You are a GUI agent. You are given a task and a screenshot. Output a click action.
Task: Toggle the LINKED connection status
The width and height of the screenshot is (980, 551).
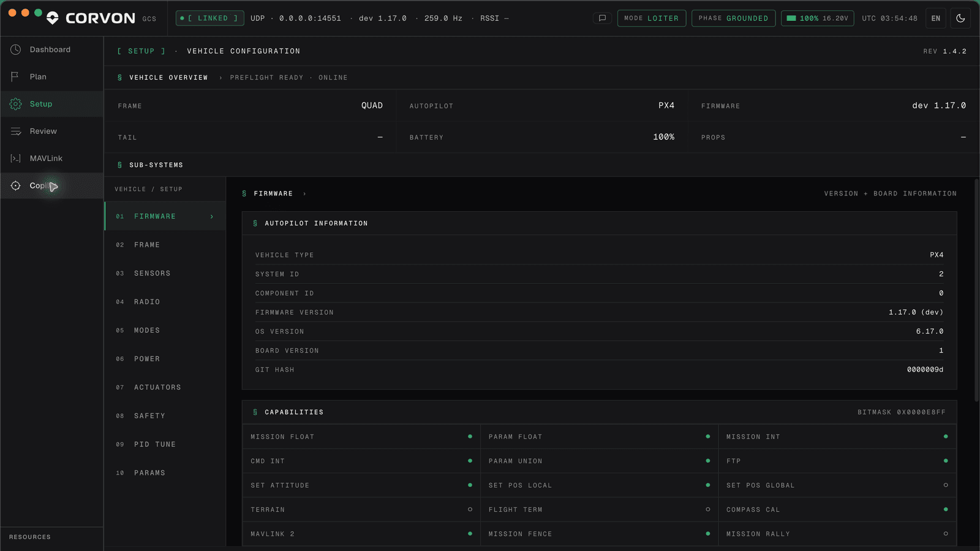210,18
